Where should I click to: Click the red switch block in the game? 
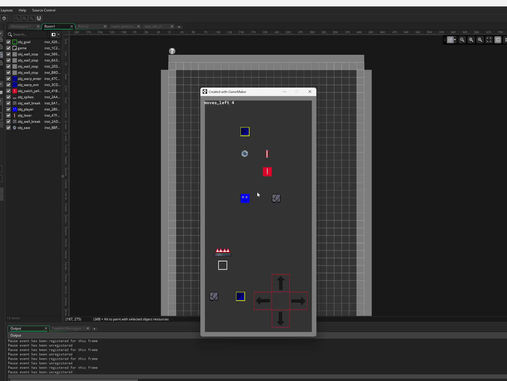point(267,172)
